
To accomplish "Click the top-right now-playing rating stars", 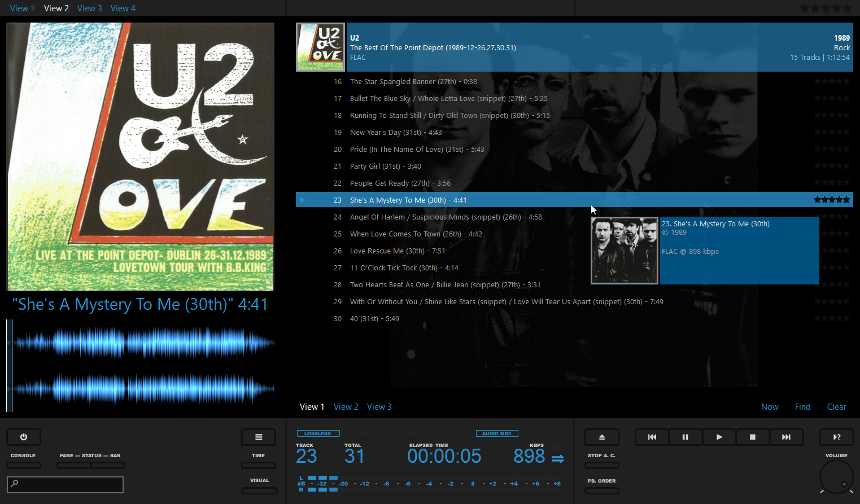I will (826, 8).
